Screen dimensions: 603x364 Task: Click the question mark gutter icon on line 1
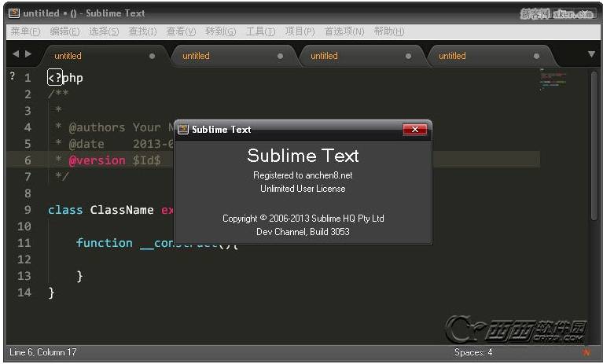(13, 76)
